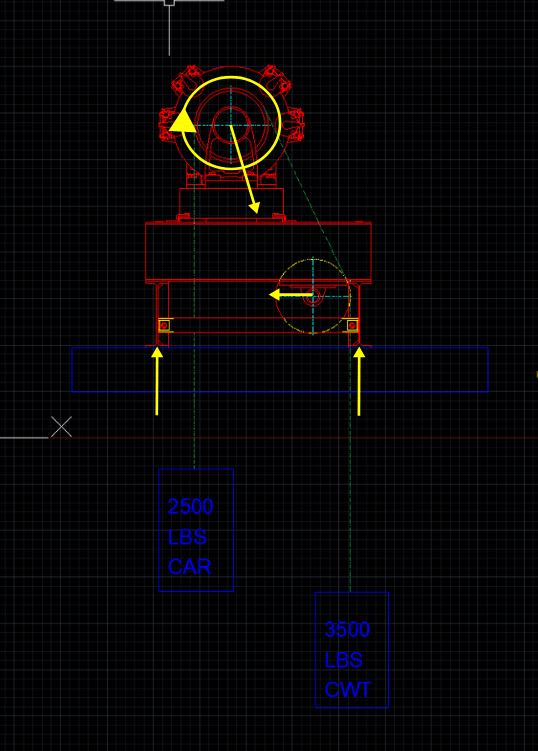Pick the center point of the red motor
Screen dimensions: 538x751
(x=231, y=125)
